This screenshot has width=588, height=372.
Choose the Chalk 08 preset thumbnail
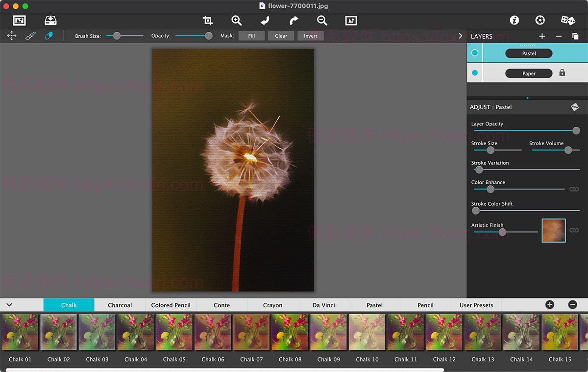click(x=290, y=332)
